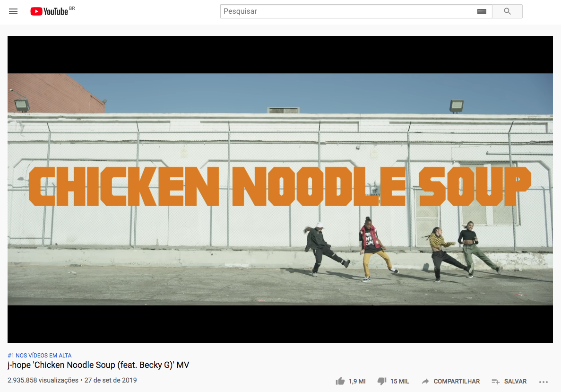The width and height of the screenshot is (561, 392).
Task: Click the save to playlist icon
Action: pyautogui.click(x=495, y=381)
